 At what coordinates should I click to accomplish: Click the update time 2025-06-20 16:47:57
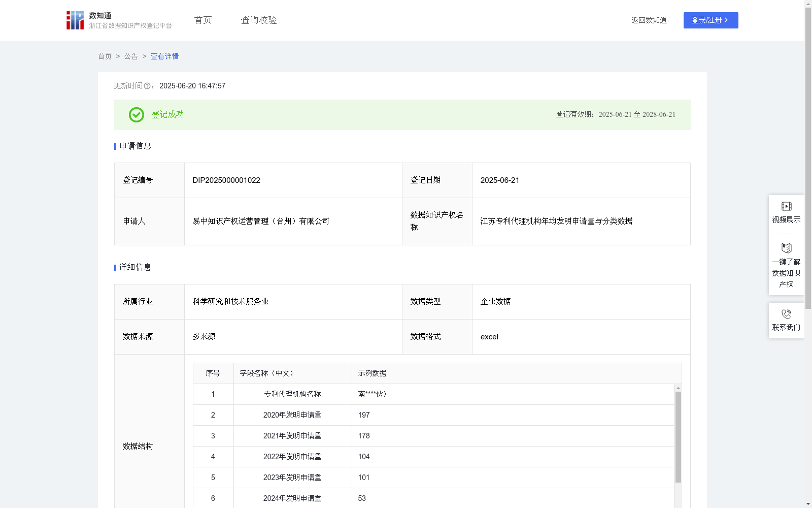pos(192,86)
